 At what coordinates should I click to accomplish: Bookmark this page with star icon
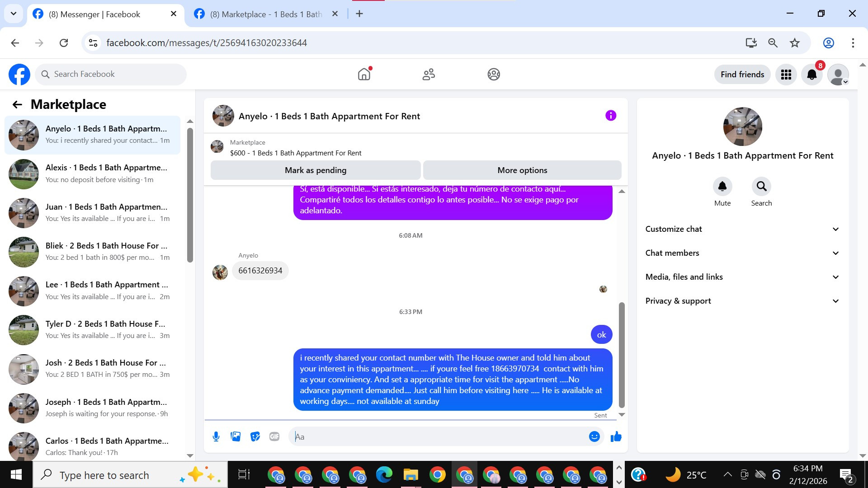(795, 43)
